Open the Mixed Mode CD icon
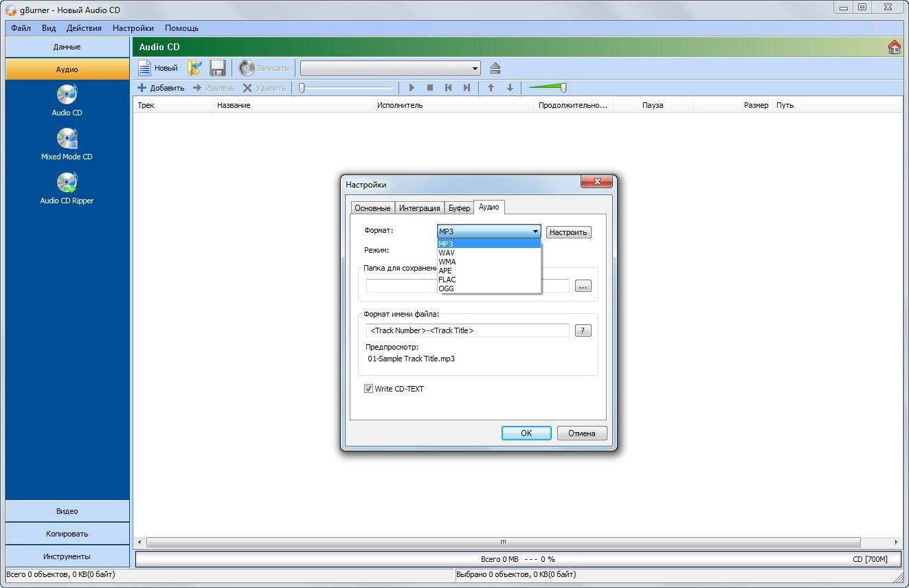Viewport: 909px width, 588px height. coord(67,144)
